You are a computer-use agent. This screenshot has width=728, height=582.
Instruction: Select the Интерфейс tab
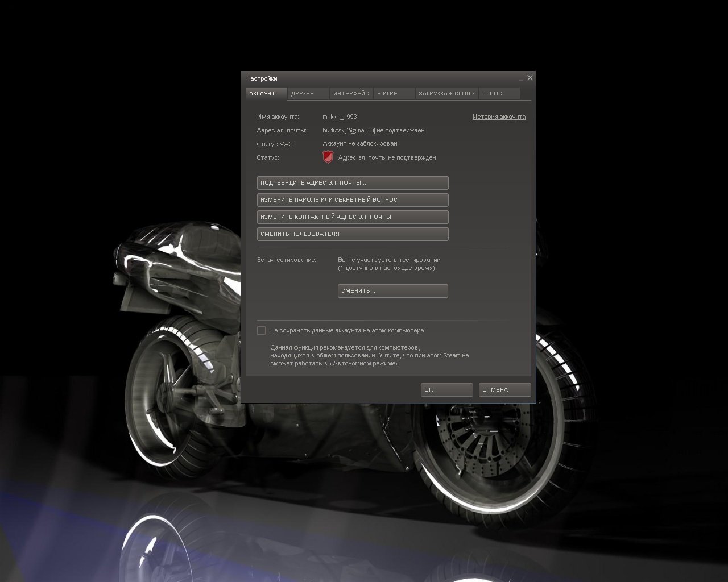pyautogui.click(x=351, y=94)
